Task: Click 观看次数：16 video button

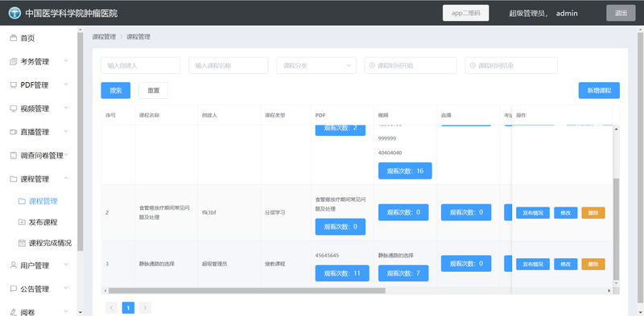Action: pyautogui.click(x=405, y=170)
